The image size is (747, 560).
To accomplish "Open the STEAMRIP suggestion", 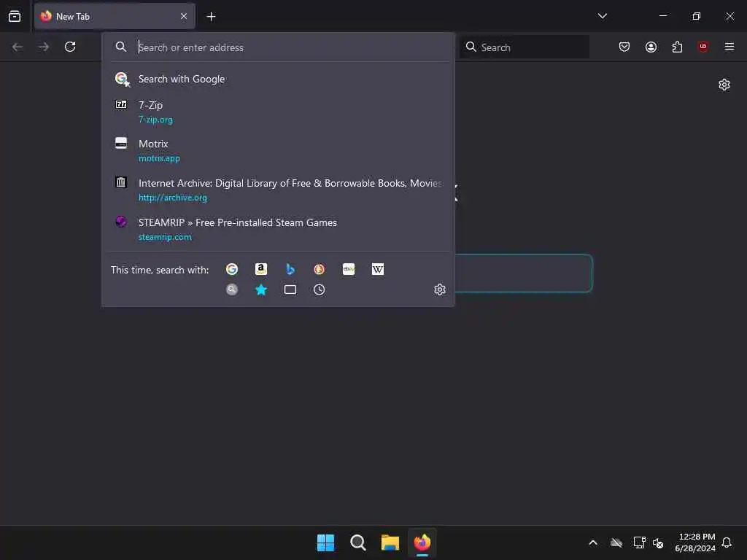I will coord(278,229).
